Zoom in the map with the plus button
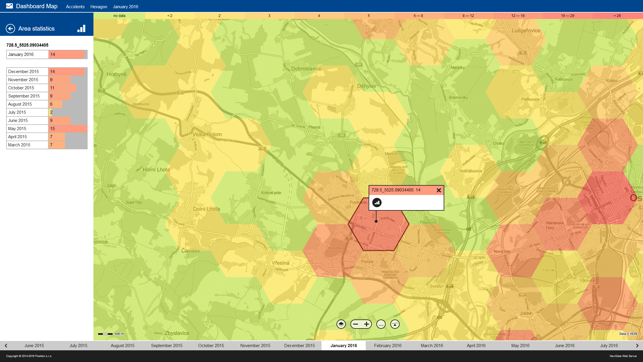The image size is (643, 362). pos(367,324)
